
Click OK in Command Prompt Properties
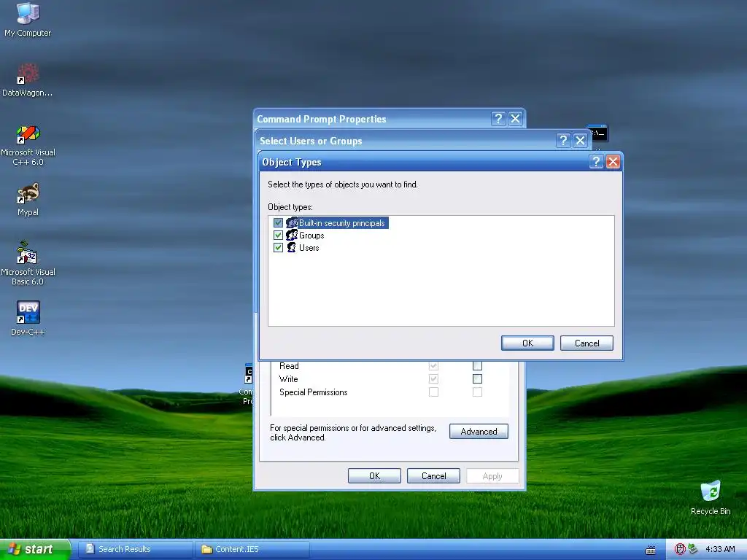[374, 475]
